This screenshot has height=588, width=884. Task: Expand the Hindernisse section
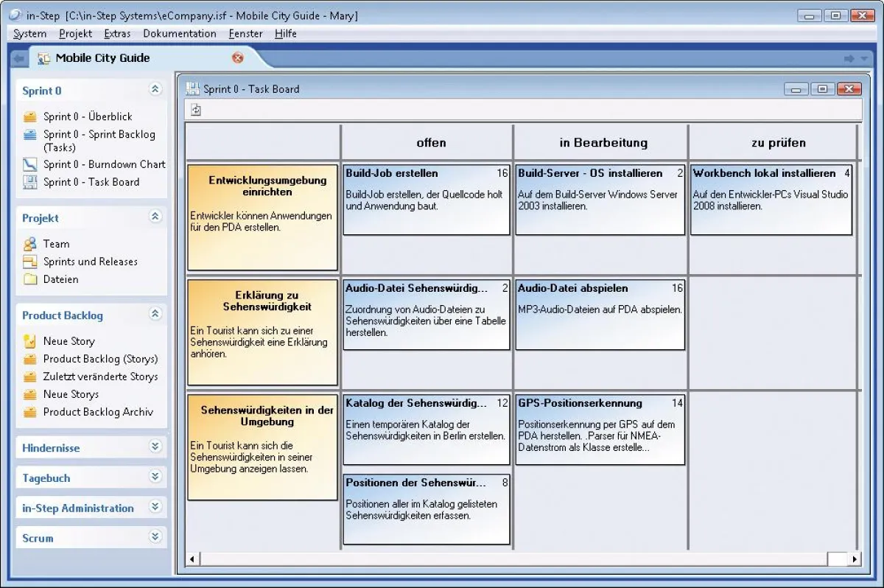click(x=155, y=447)
